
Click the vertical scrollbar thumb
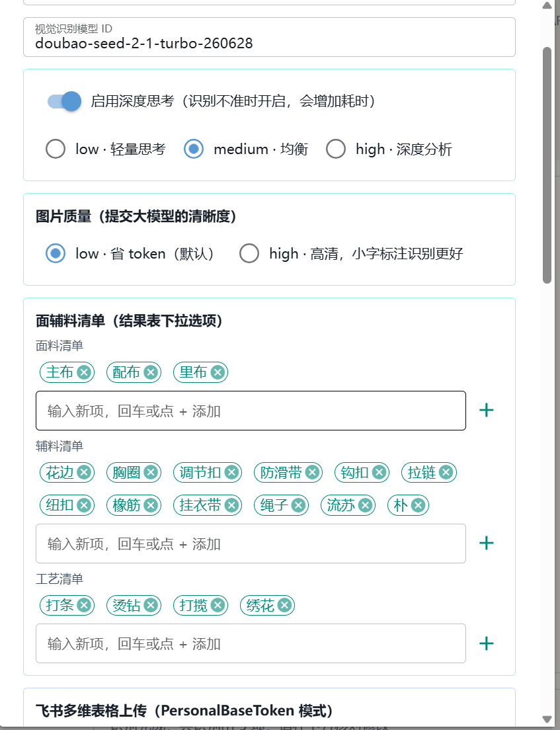tap(547, 165)
